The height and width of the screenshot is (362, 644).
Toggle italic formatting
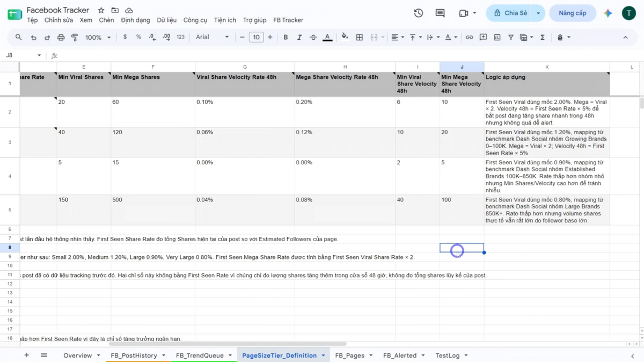[299, 37]
